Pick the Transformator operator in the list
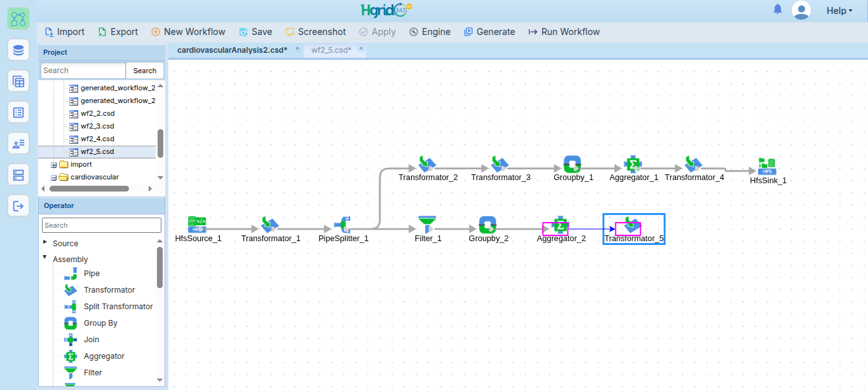 pyautogui.click(x=109, y=290)
